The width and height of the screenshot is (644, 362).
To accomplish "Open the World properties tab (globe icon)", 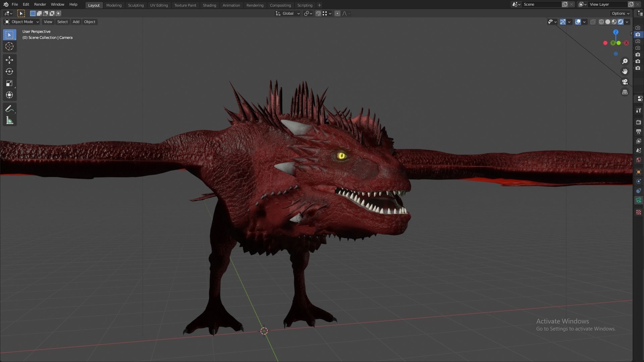I will [x=639, y=160].
